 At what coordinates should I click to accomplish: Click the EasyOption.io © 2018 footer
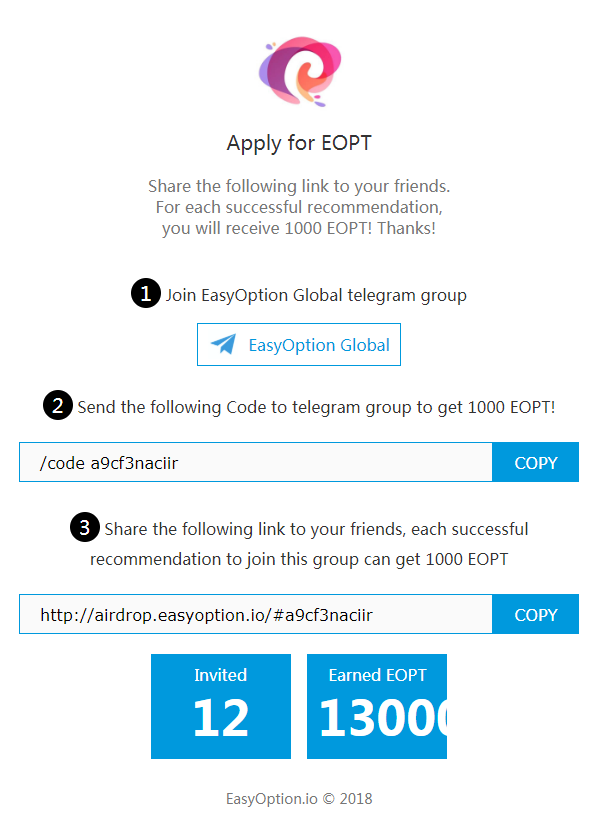tap(299, 798)
